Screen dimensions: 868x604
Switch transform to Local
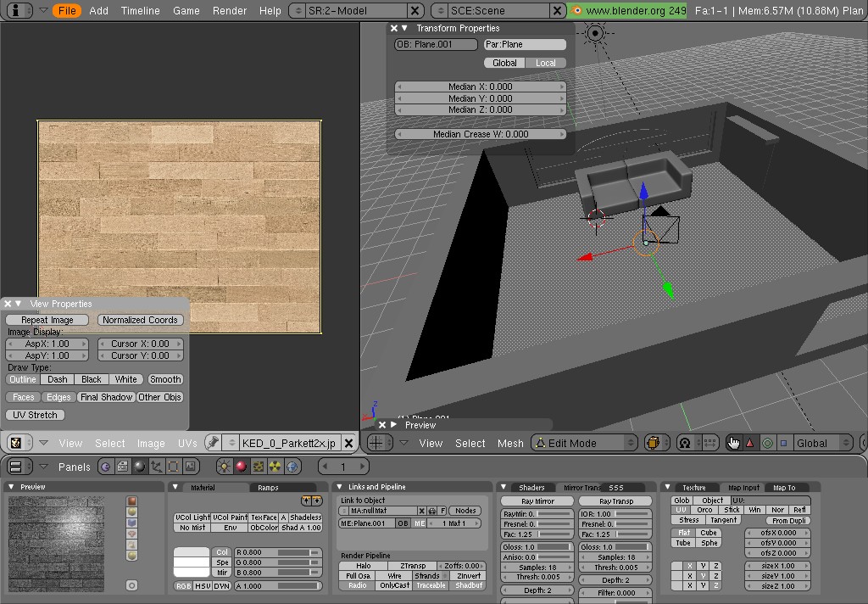pyautogui.click(x=546, y=63)
